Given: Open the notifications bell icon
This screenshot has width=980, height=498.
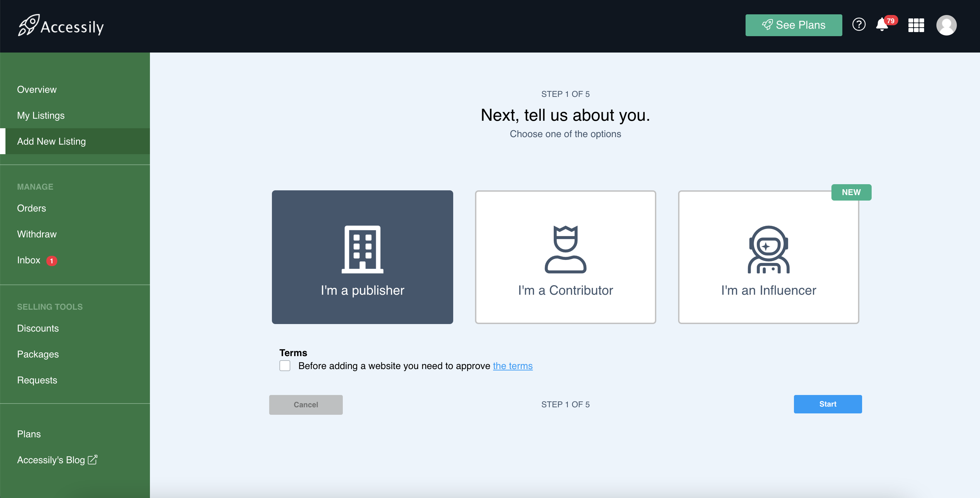Looking at the screenshot, I should click(882, 25).
